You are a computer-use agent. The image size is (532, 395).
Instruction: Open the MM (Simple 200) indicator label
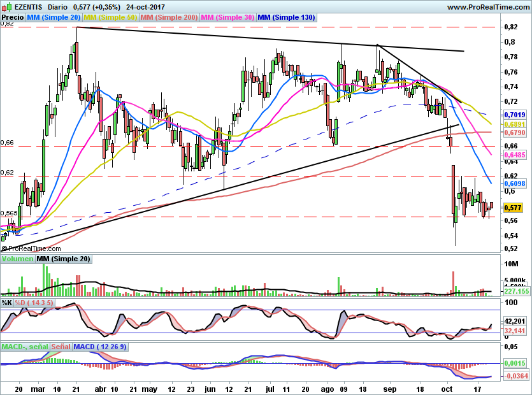[x=169, y=18]
